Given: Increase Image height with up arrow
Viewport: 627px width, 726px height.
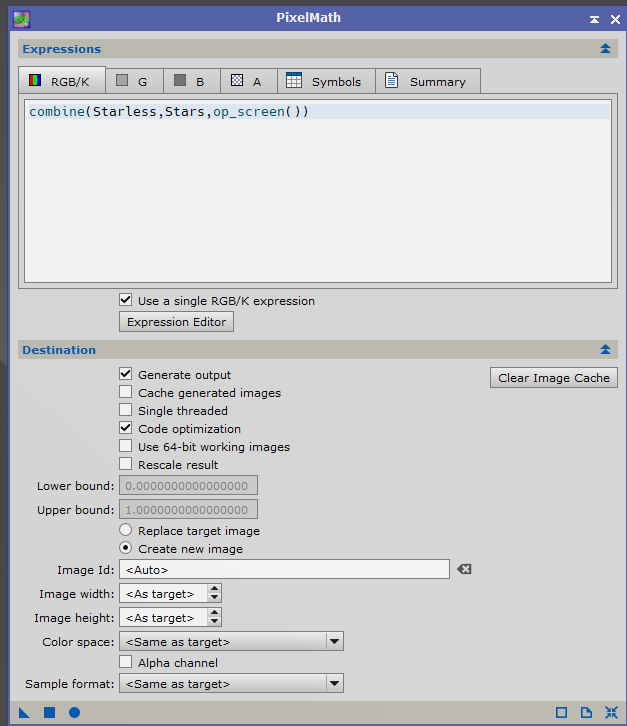Looking at the screenshot, I should pos(214,613).
